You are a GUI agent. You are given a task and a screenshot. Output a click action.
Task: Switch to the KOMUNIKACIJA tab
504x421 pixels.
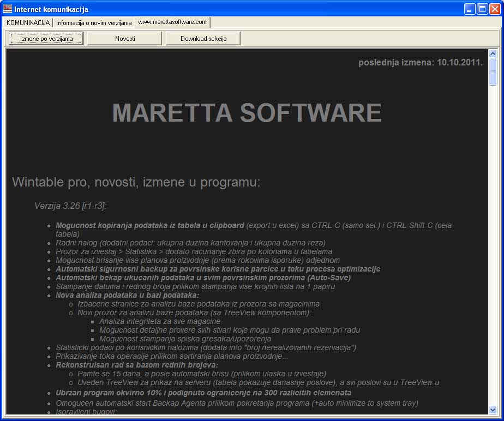28,22
